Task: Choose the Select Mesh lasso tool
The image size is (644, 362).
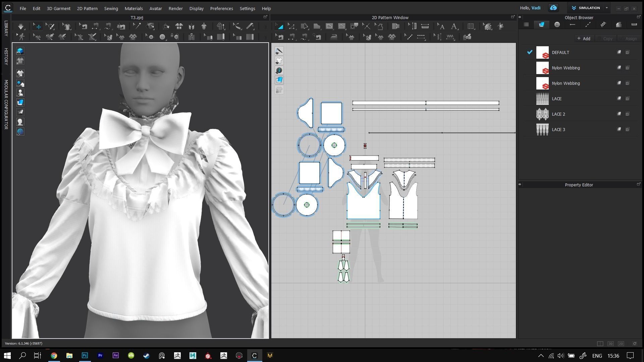Action: pos(50,26)
